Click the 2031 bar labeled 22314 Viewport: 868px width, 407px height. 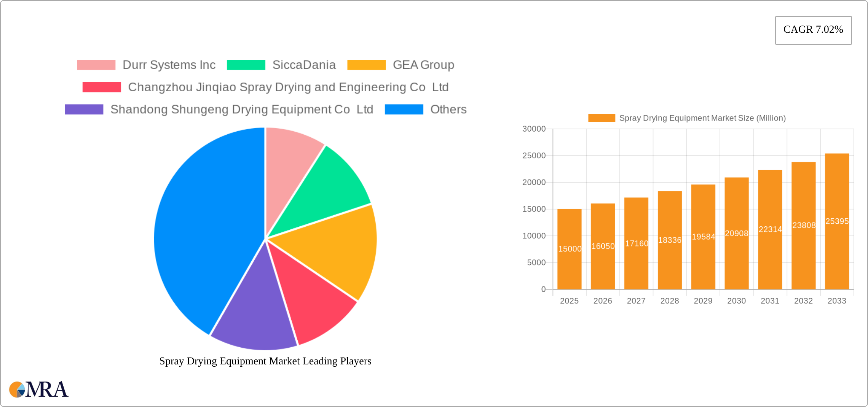[x=770, y=230]
